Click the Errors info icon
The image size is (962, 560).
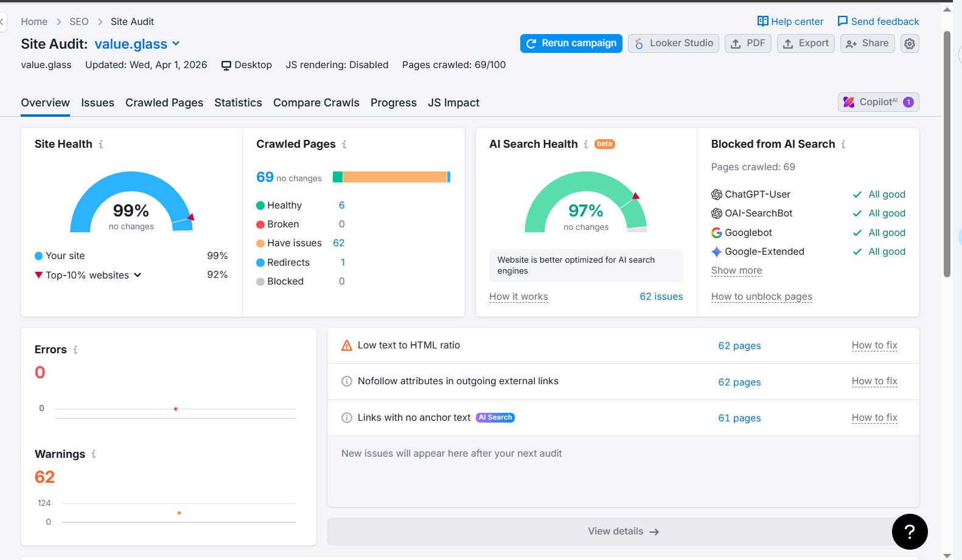pyautogui.click(x=75, y=350)
